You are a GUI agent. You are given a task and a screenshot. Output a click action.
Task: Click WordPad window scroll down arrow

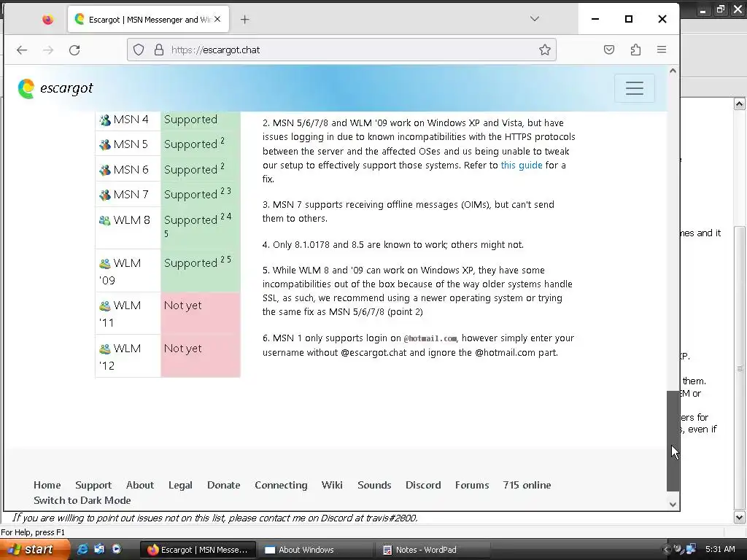pyautogui.click(x=740, y=517)
